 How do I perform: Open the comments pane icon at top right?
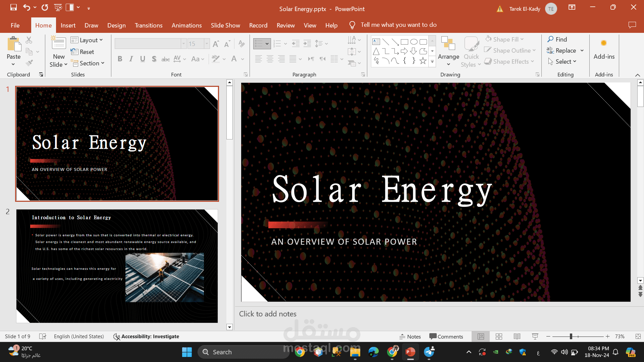tap(632, 25)
